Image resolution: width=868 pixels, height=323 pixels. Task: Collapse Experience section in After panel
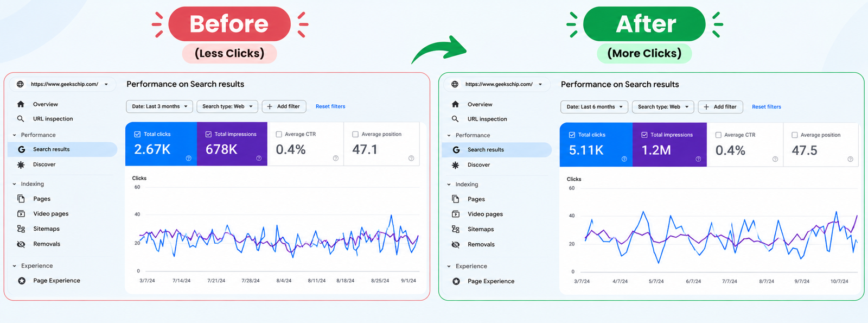click(449, 267)
